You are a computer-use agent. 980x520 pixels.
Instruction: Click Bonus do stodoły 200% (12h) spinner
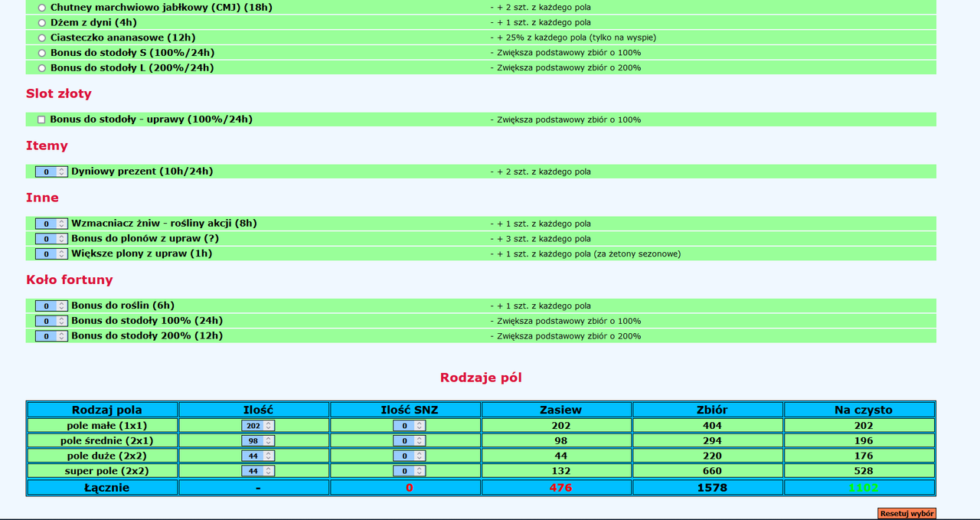pyautogui.click(x=51, y=336)
